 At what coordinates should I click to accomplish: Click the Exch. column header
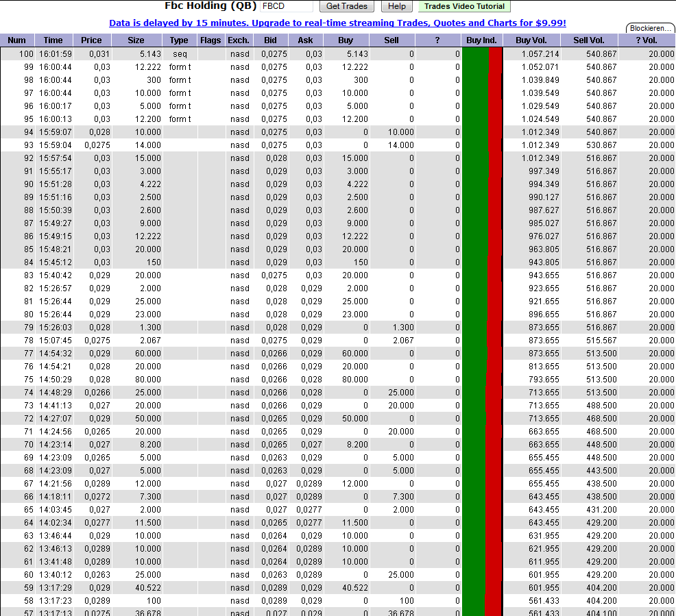pyautogui.click(x=239, y=40)
